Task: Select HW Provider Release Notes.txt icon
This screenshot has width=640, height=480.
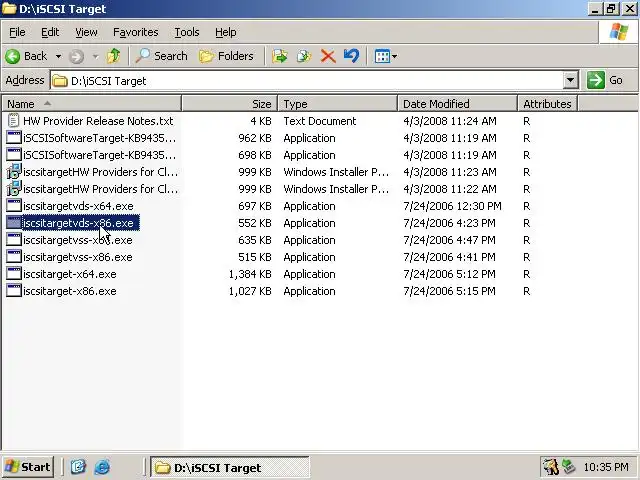Action: (13, 121)
